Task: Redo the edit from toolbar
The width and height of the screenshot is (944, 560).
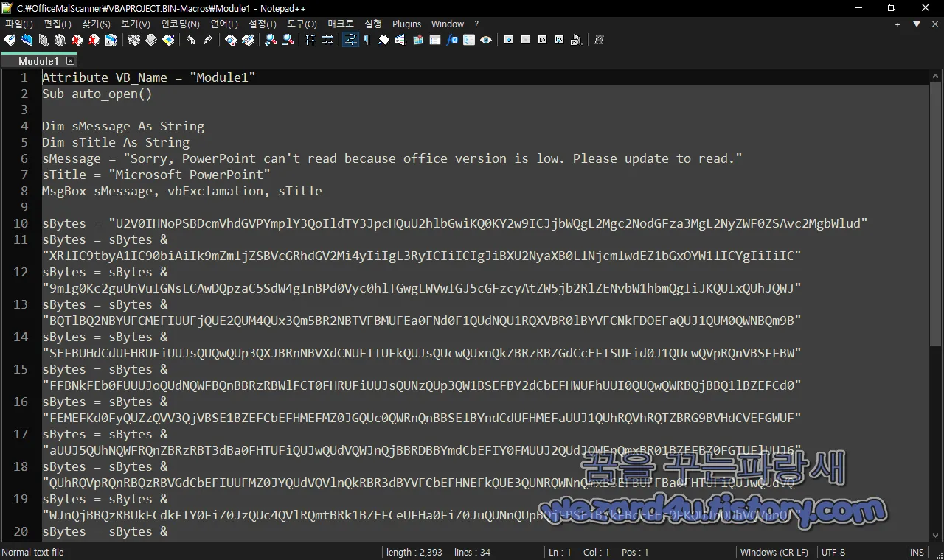Action: pos(208,40)
